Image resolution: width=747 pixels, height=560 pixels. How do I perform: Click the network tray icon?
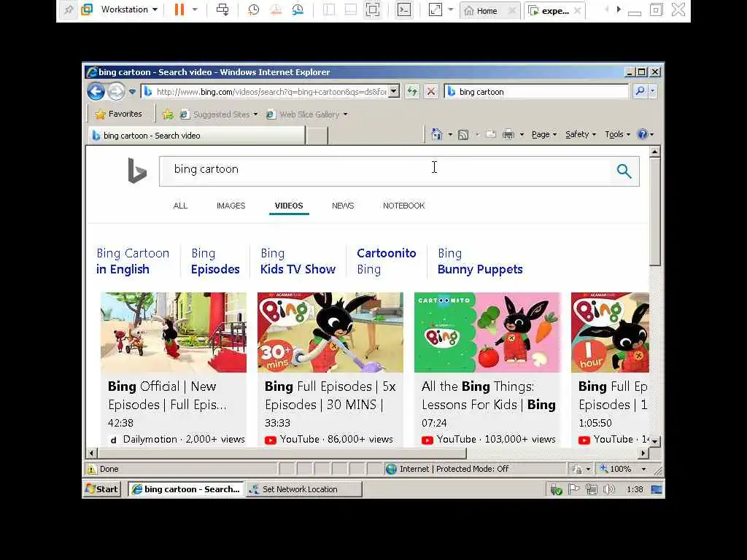pos(591,489)
